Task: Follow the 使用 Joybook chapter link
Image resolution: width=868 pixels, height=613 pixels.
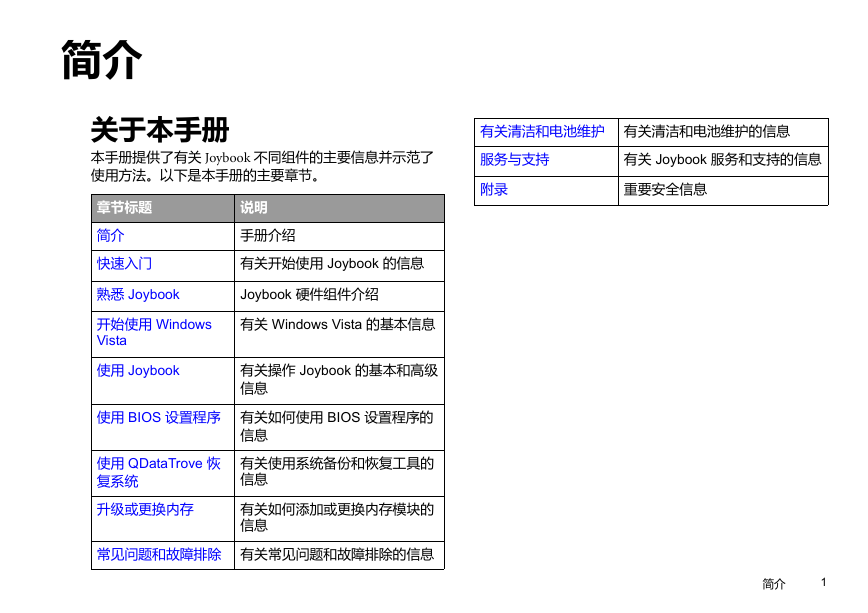Action: click(138, 370)
